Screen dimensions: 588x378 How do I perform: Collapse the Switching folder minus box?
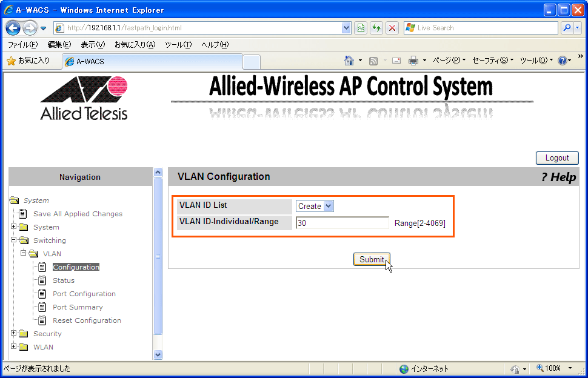coord(13,240)
